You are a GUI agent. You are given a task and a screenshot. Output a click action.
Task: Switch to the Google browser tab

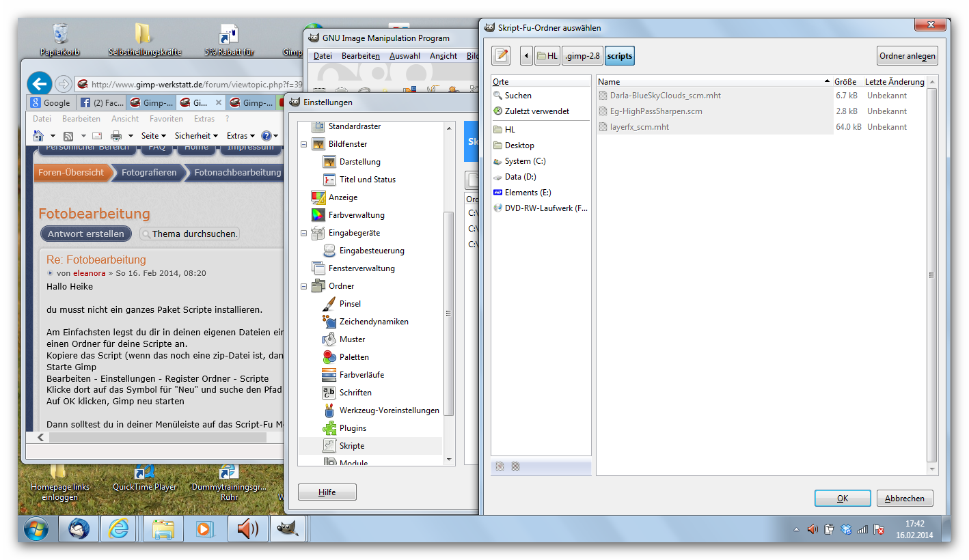51,103
